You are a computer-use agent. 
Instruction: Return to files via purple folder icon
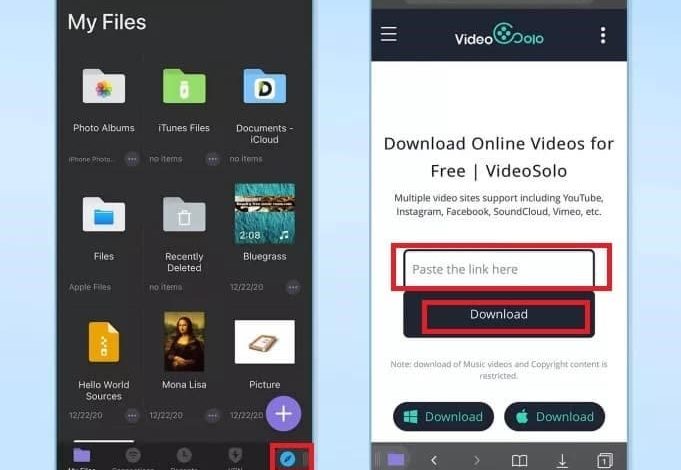coord(396,459)
